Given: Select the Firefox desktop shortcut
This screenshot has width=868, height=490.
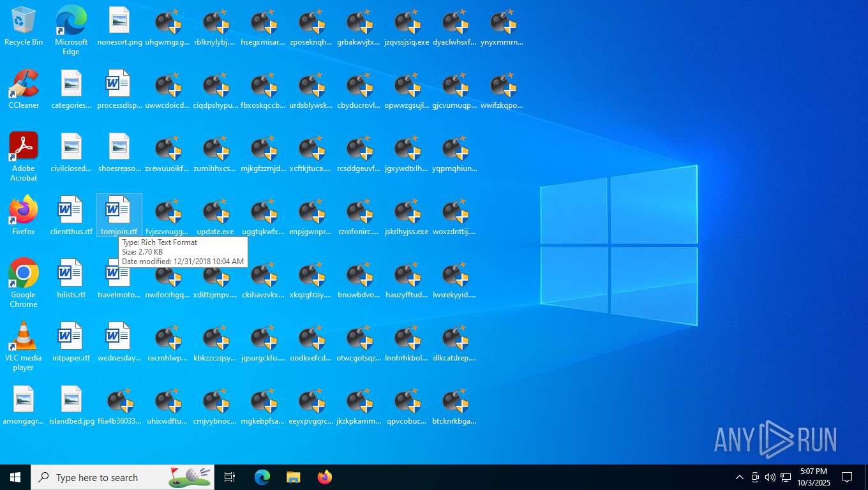Looking at the screenshot, I should 24,216.
